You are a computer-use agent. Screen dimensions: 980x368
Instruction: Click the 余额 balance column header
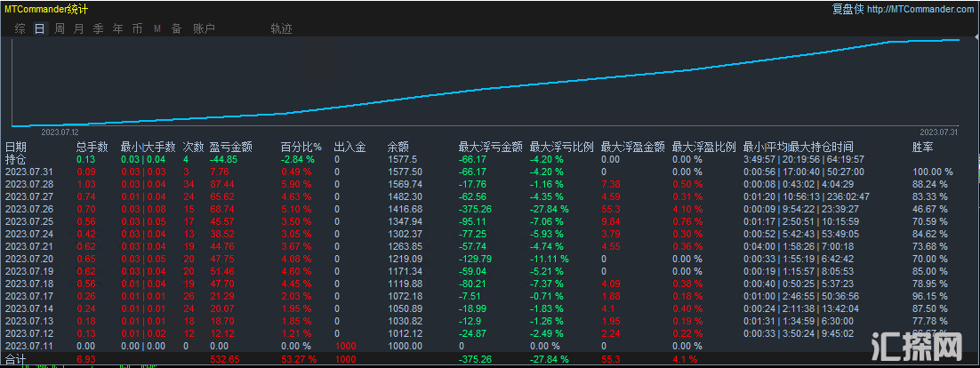tap(398, 147)
